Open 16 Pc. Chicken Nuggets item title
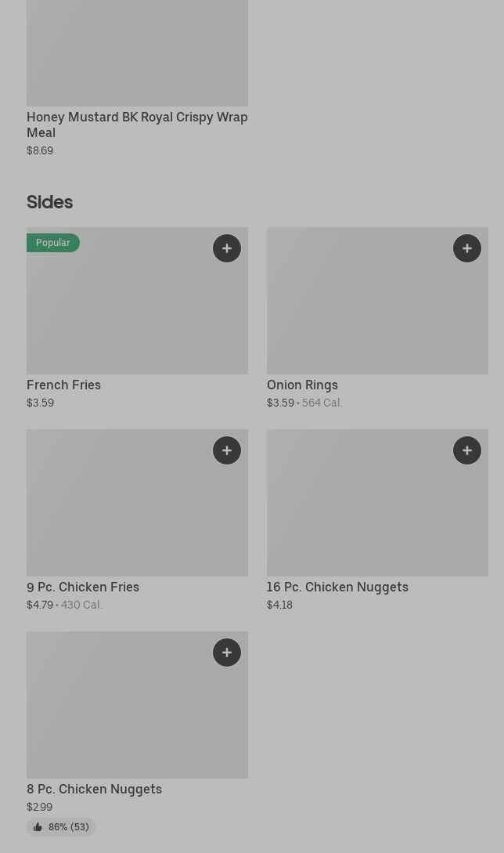 [337, 587]
